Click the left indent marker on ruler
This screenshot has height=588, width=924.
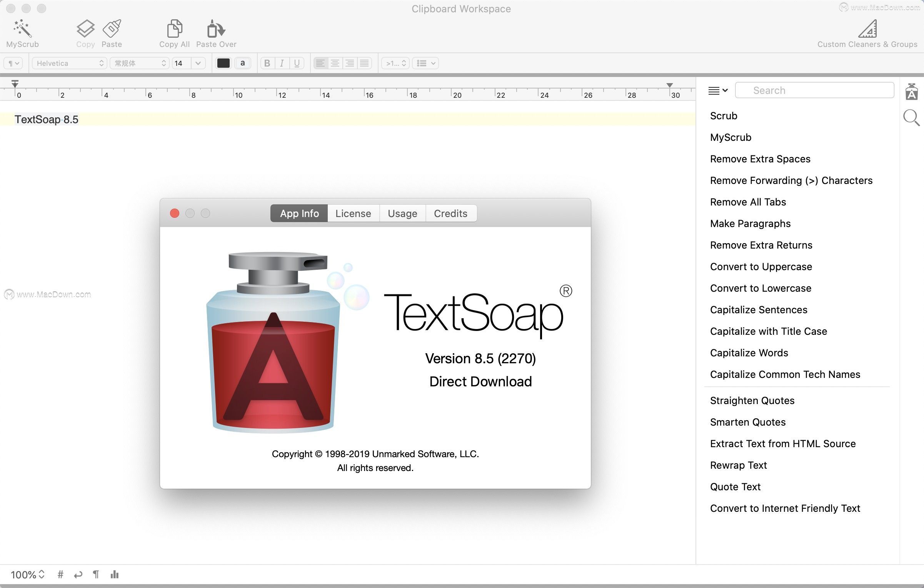15,84
